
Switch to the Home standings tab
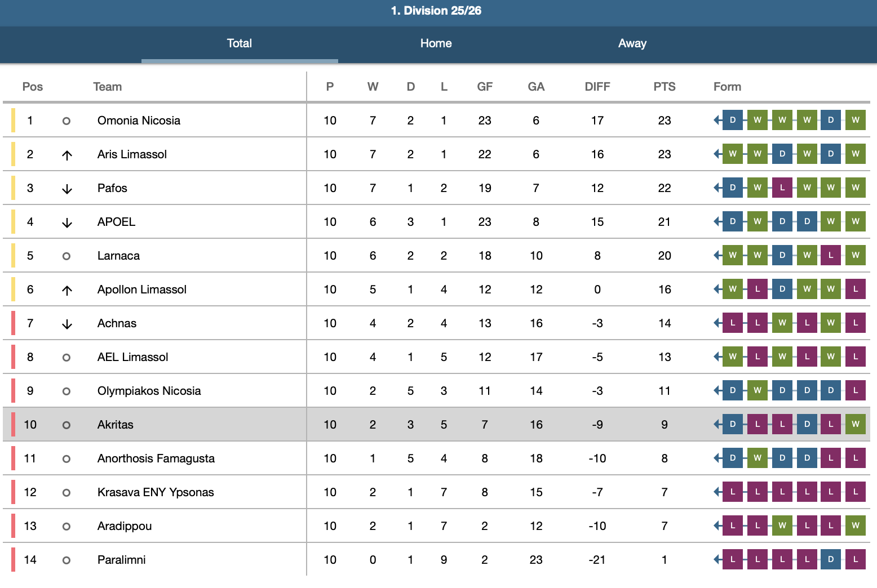pyautogui.click(x=436, y=43)
